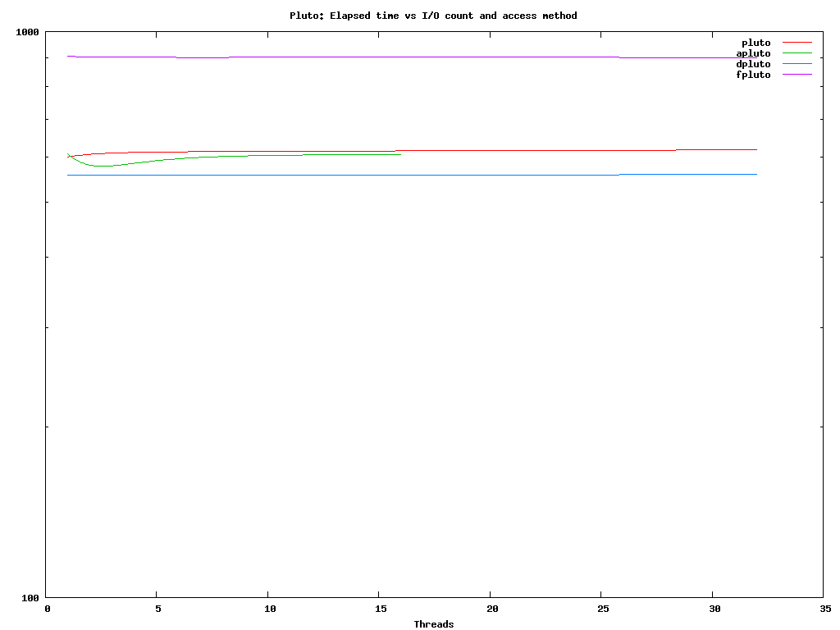The image size is (840, 630).
Task: Click the green apluto legend line sample
Action: click(x=797, y=52)
